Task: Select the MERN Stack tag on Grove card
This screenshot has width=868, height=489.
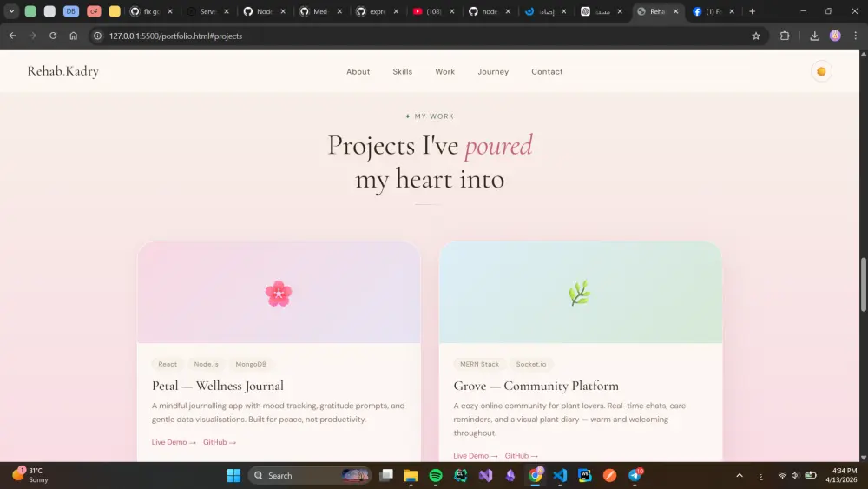Action: (479, 364)
